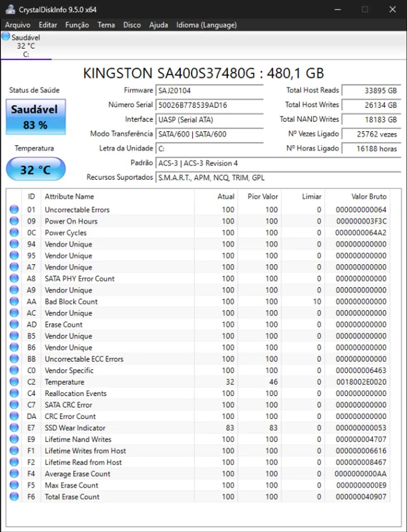Click the CrystalDiskInfo app icon in title bar
Image resolution: width=407 pixels, height=532 pixels.
click(10, 9)
